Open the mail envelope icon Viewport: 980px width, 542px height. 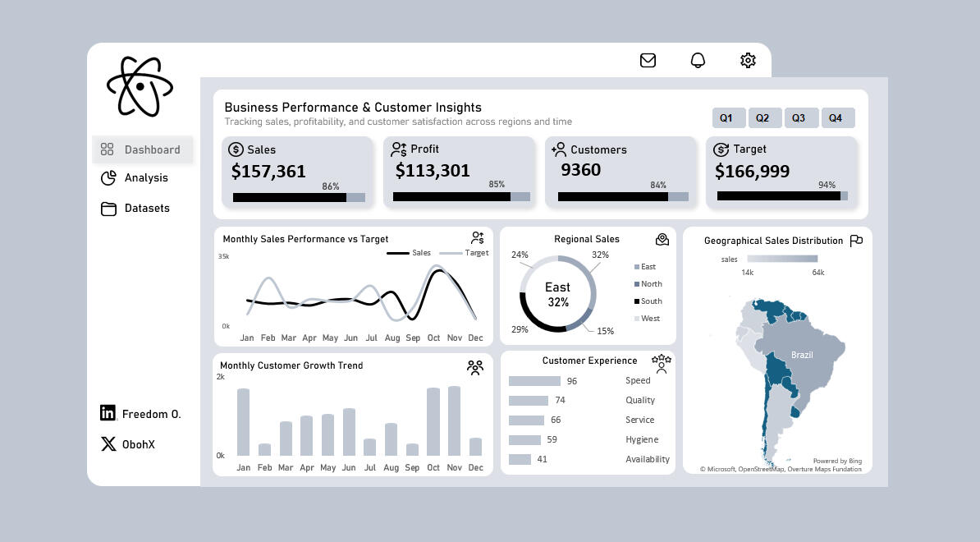pyautogui.click(x=648, y=60)
